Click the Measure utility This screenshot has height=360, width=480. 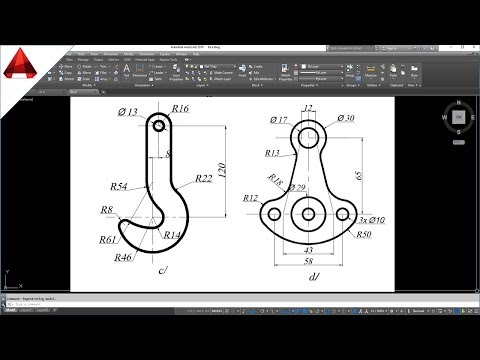tap(371, 71)
